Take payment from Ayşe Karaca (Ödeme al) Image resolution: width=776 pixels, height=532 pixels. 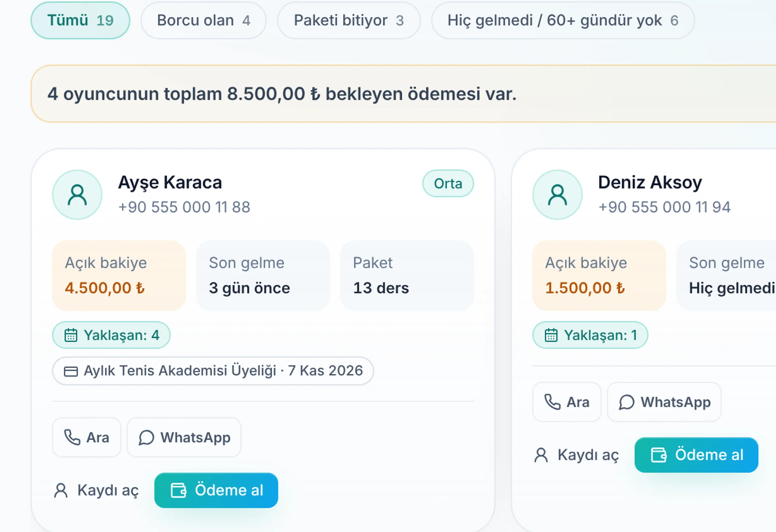click(x=216, y=490)
